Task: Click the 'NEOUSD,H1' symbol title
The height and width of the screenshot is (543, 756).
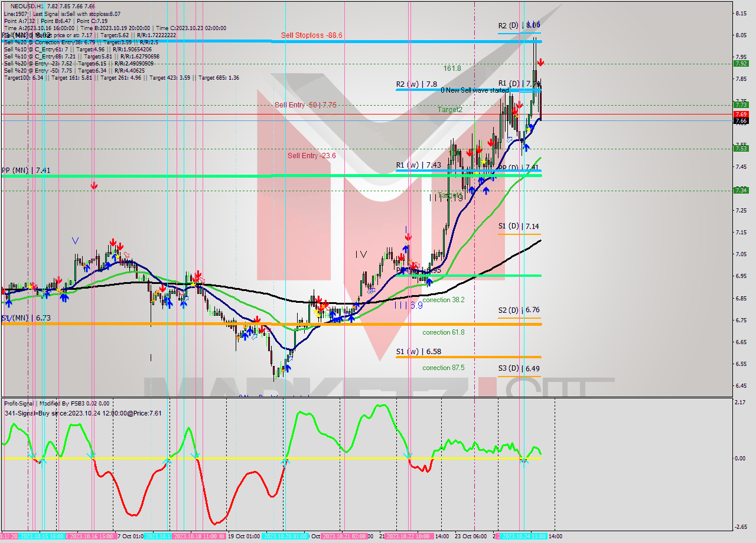Action: click(27, 6)
